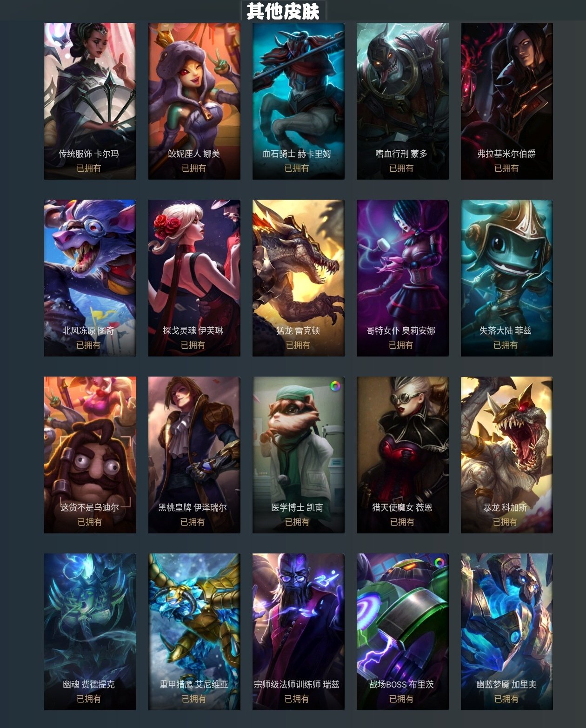Image resolution: width=586 pixels, height=728 pixels.
Task: Select the 传统服饰 卡尔玛 skin card
Action: (x=90, y=101)
